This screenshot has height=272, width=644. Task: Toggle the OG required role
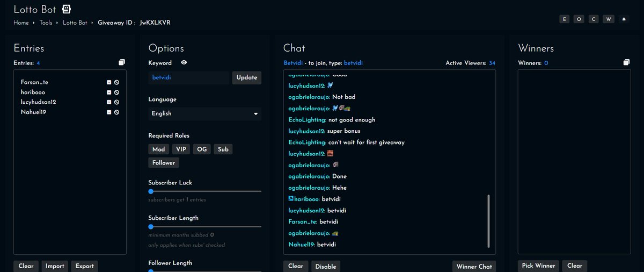tap(202, 149)
